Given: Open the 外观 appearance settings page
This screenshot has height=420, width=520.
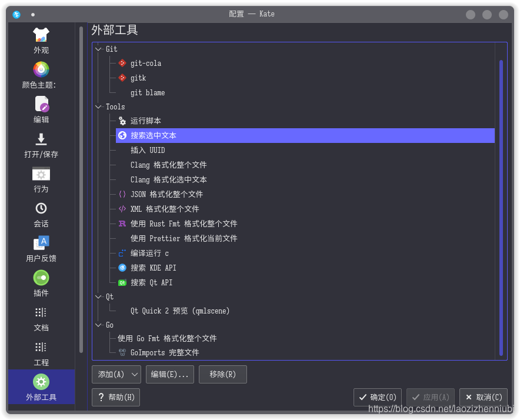Looking at the screenshot, I should [41, 41].
